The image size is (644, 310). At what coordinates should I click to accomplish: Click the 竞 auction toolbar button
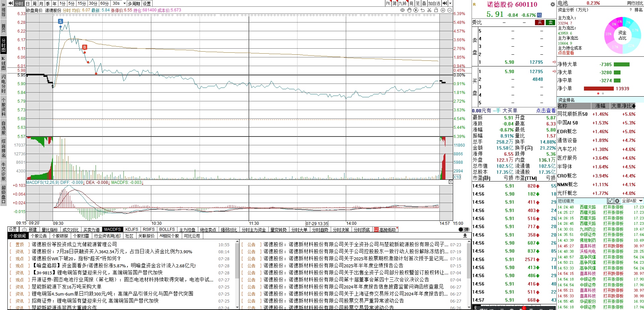(411, 3)
